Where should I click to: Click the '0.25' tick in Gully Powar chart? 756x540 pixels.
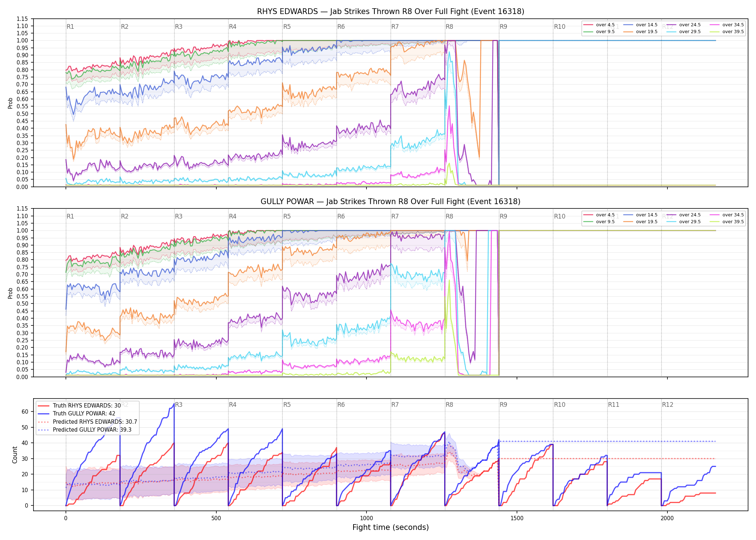[22, 340]
